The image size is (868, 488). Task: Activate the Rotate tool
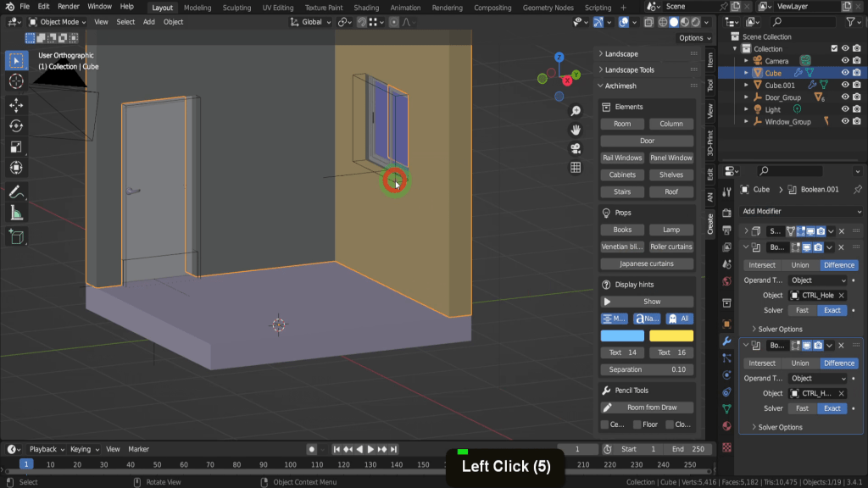pos(16,126)
